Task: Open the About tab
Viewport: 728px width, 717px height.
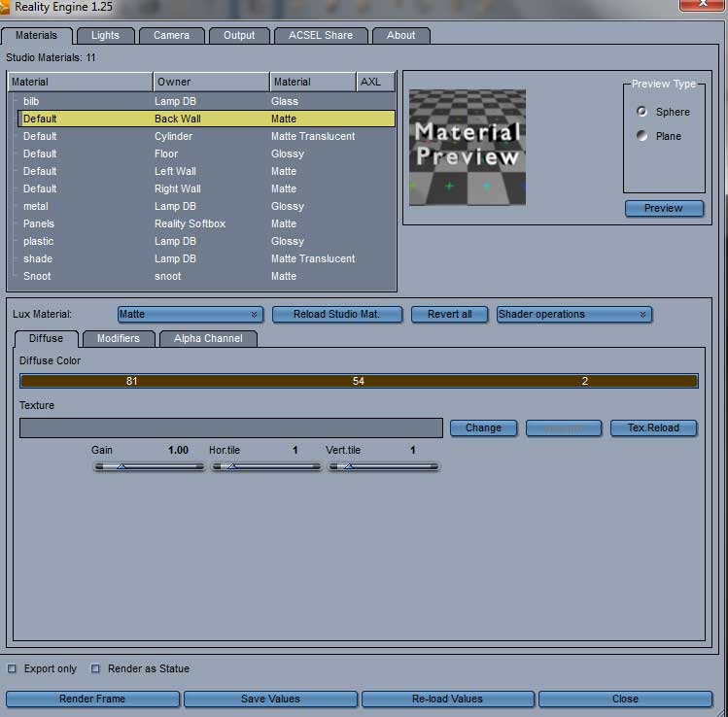Action: (401, 35)
